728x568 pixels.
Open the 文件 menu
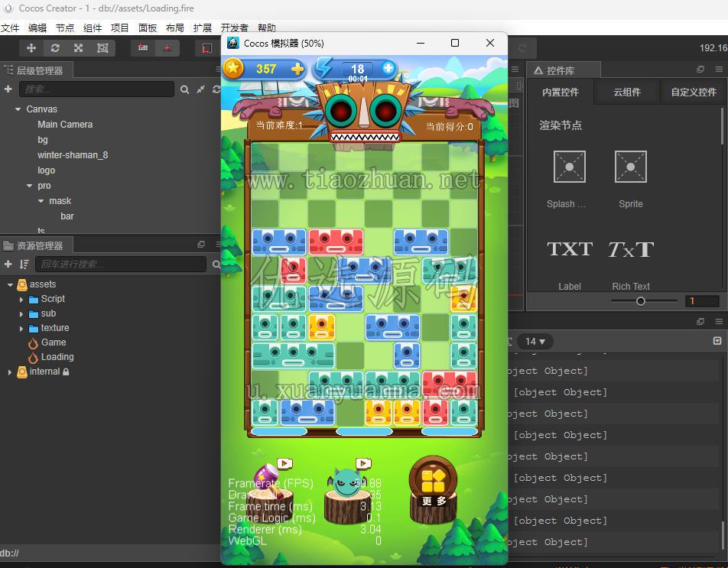tap(10, 28)
